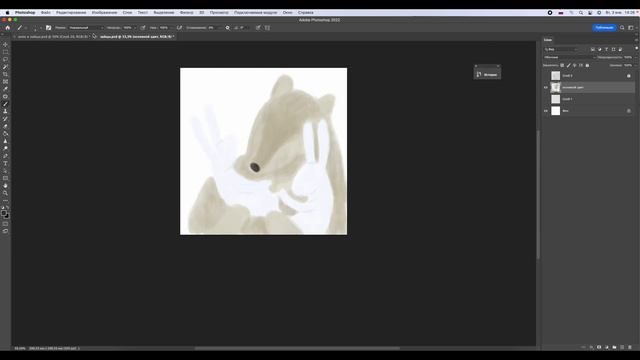Click vertical canvas scrollbar
This screenshot has height=360, width=640.
coord(538,194)
